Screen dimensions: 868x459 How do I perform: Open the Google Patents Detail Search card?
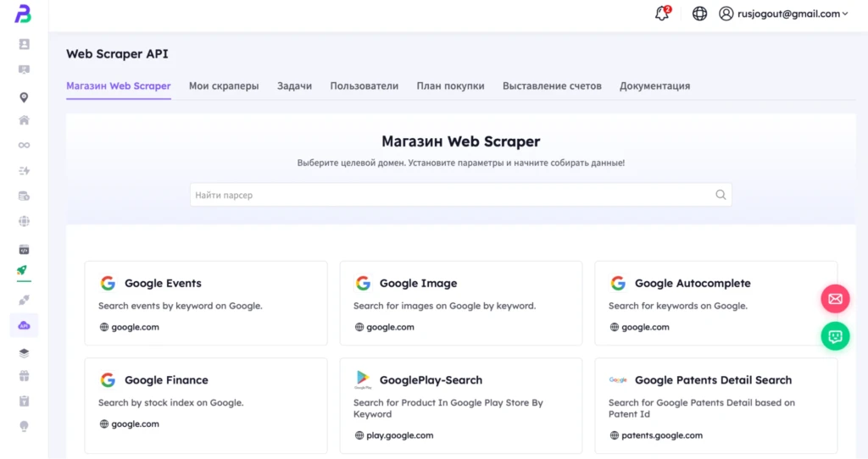715,406
